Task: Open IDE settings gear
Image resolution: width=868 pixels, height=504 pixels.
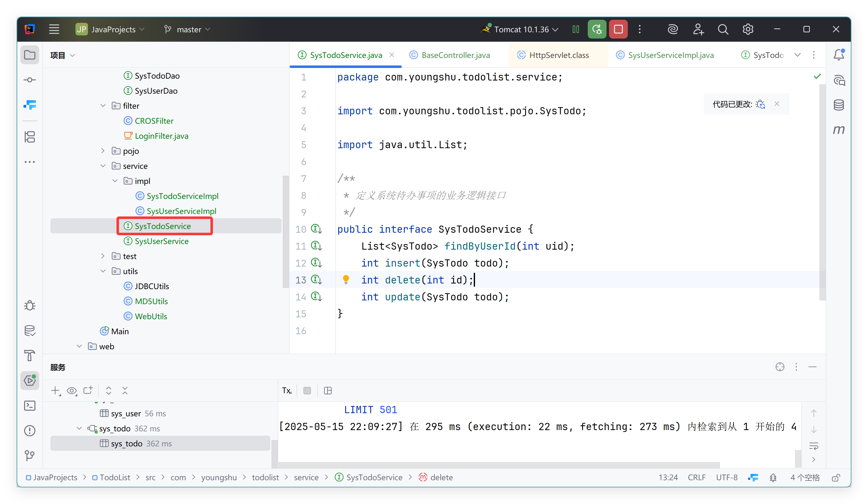Action: tap(748, 29)
